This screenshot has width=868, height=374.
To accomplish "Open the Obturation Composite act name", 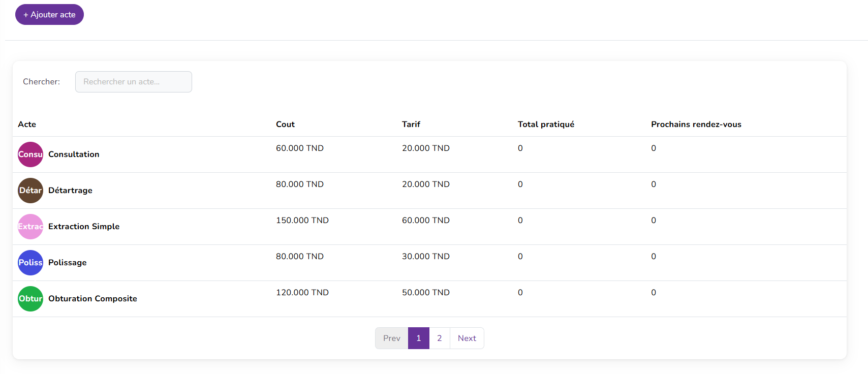I will coord(92,299).
